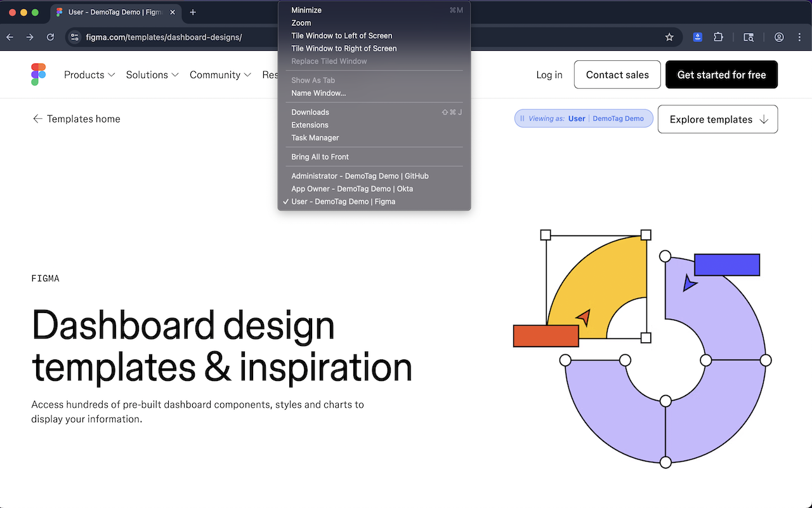Expand the Solutions dropdown
Viewport: 812px width, 508px height.
[x=152, y=75]
